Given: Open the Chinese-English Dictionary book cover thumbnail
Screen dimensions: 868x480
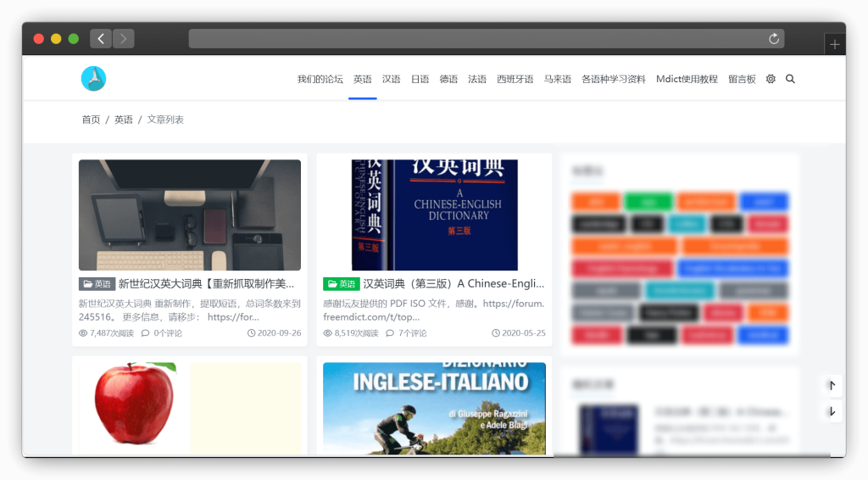Looking at the screenshot, I should pyautogui.click(x=435, y=215).
